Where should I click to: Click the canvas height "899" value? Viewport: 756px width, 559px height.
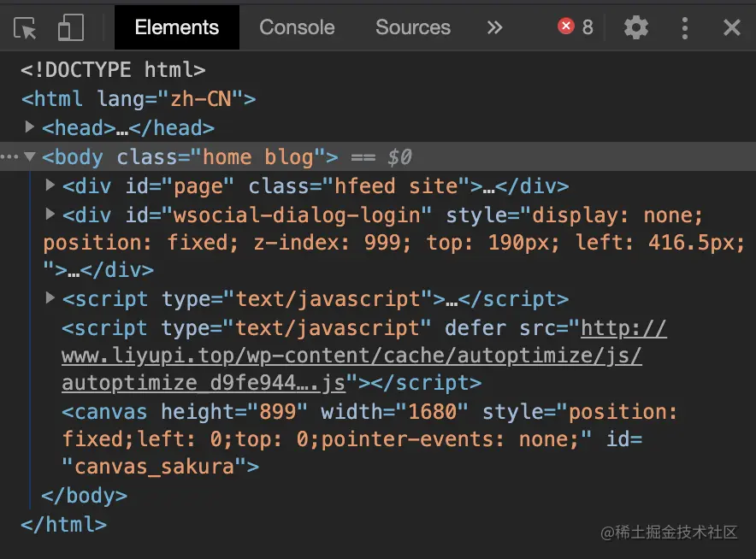click(x=277, y=412)
